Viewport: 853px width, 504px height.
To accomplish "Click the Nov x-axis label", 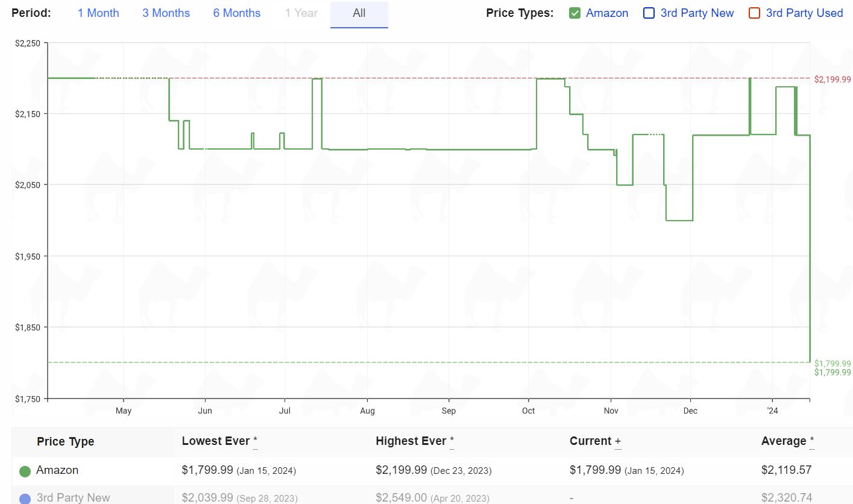I will pyautogui.click(x=611, y=411).
